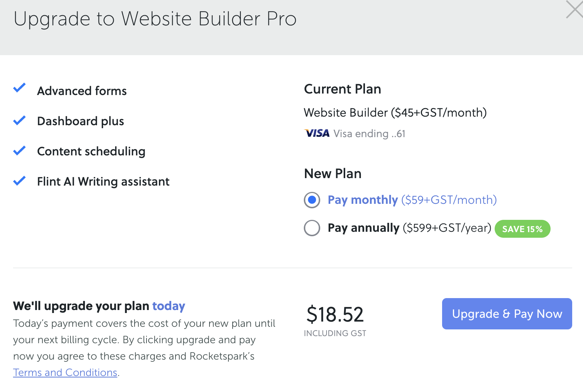This screenshot has height=392, width=583.
Task: Select the Pay annually radio button
Action: pyautogui.click(x=312, y=228)
